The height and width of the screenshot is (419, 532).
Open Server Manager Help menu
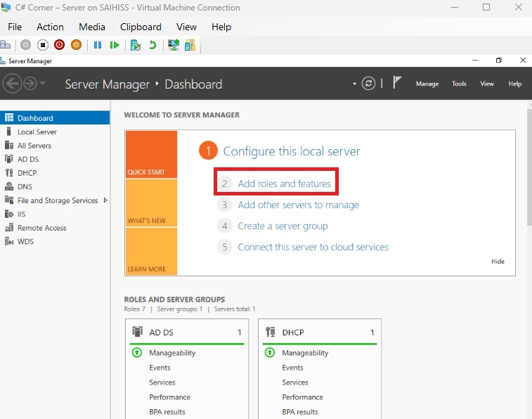[x=514, y=84]
